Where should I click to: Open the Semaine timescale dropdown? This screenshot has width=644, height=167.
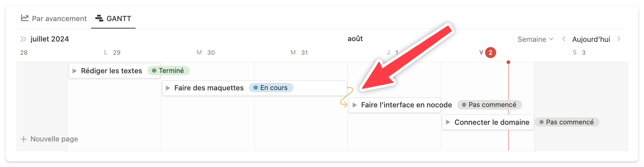pos(535,39)
